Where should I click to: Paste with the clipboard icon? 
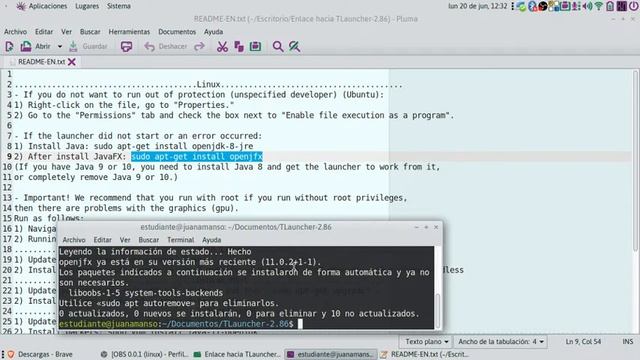(x=256, y=47)
